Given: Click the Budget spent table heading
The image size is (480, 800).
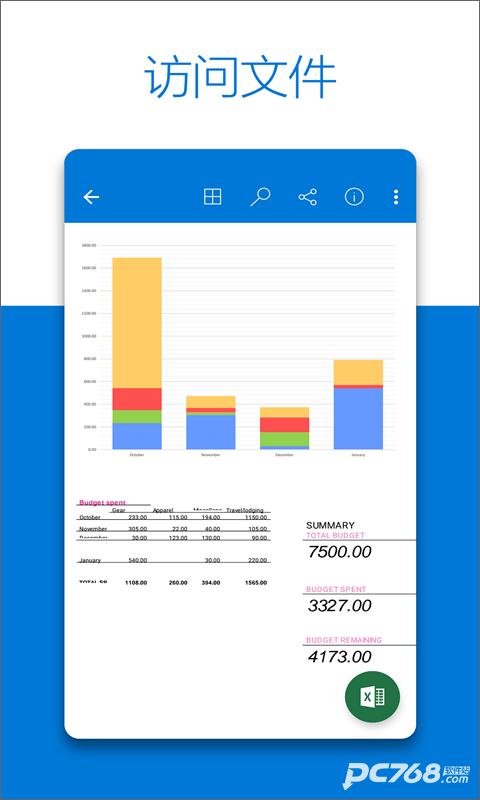Looking at the screenshot, I should tap(103, 503).
